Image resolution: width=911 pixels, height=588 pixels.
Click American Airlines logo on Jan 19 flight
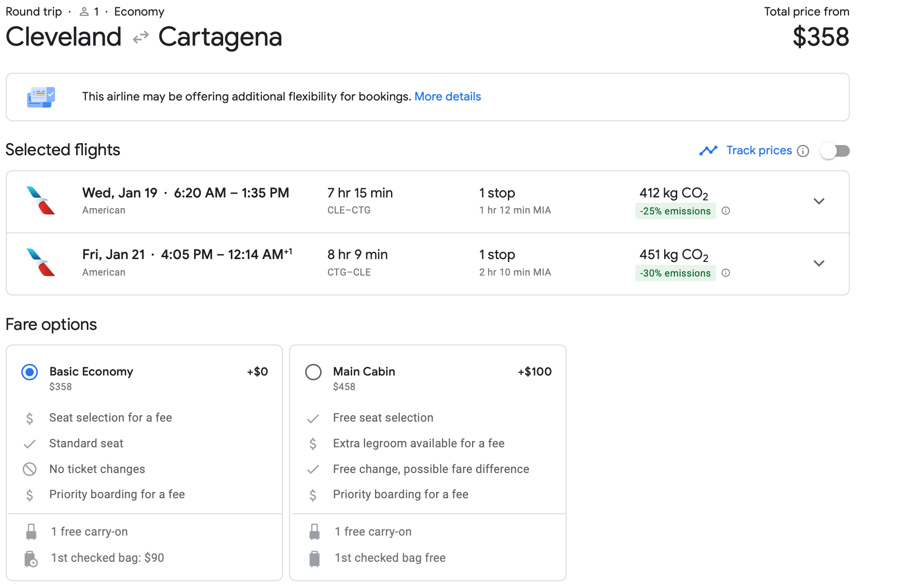point(41,200)
